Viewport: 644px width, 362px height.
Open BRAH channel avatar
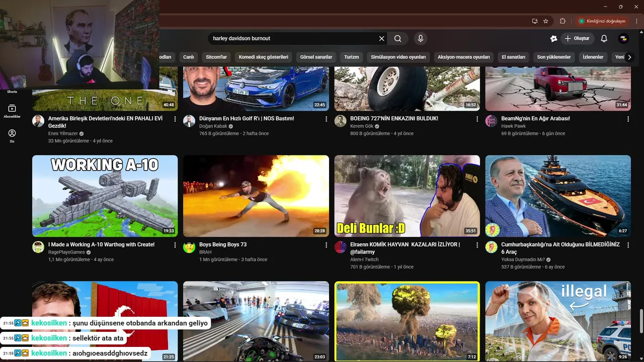click(x=189, y=247)
